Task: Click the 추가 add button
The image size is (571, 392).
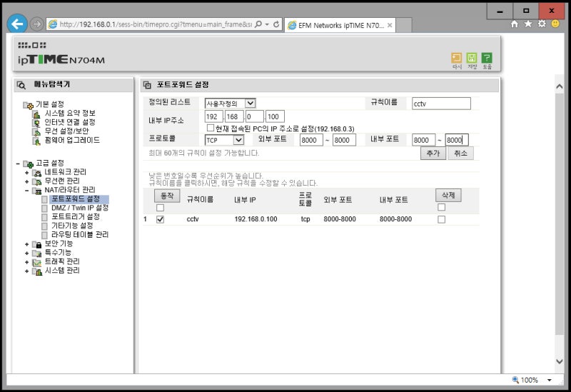Action: click(433, 153)
